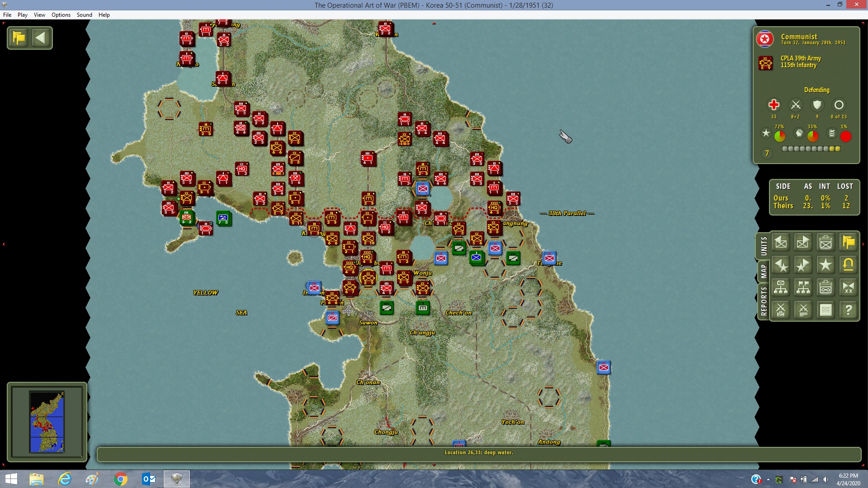This screenshot has width=868, height=488.
Task: Open Google Chrome from the taskbar
Action: (x=121, y=479)
